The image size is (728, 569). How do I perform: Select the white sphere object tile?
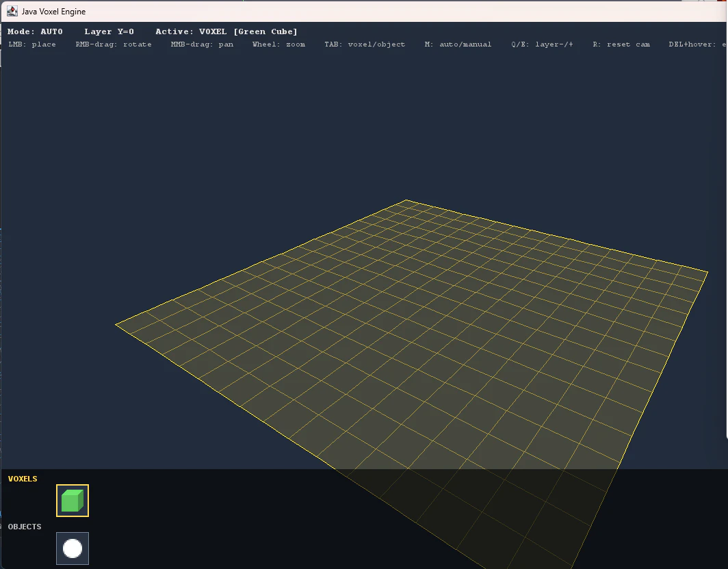tap(73, 548)
